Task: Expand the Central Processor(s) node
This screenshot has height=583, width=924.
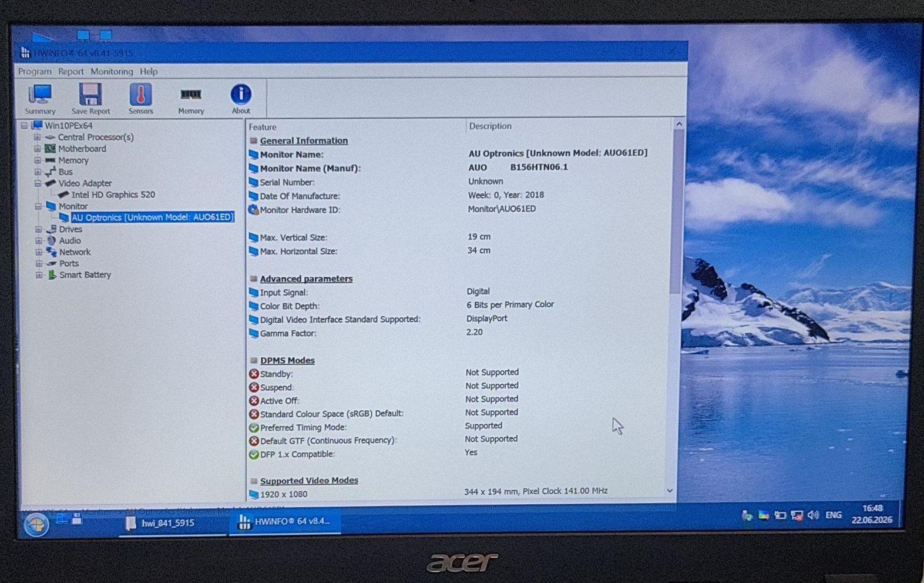Action: 37,137
